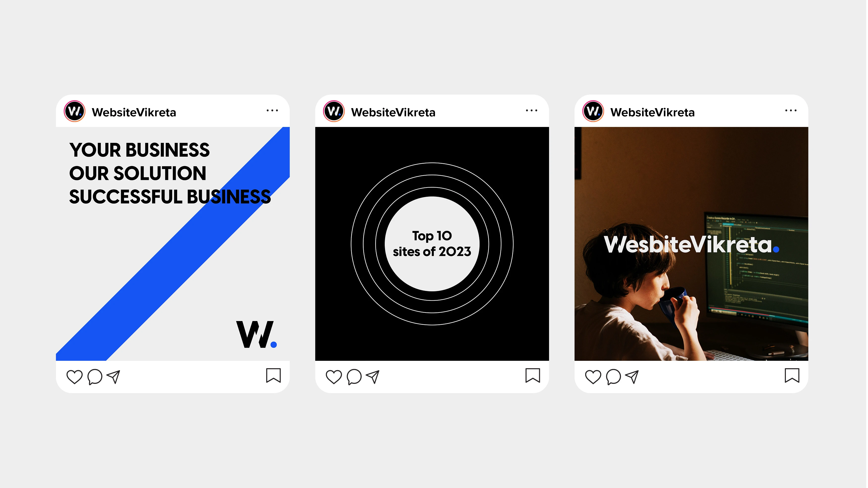Share the Top 10 sites of 2023 post
This screenshot has width=868, height=488.
point(373,377)
